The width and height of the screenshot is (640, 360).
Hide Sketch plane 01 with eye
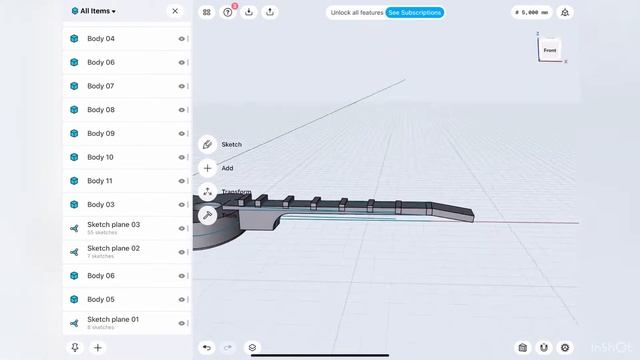182,323
